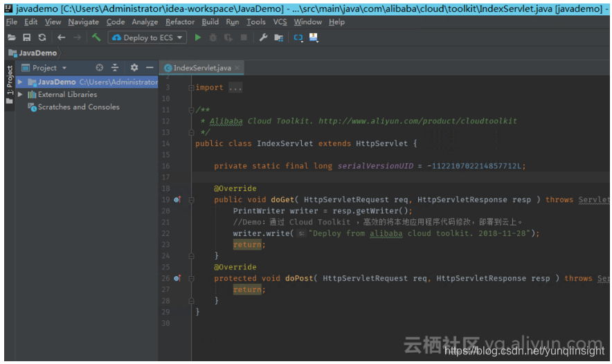Open the Window menu
612x364 pixels.
(308, 22)
